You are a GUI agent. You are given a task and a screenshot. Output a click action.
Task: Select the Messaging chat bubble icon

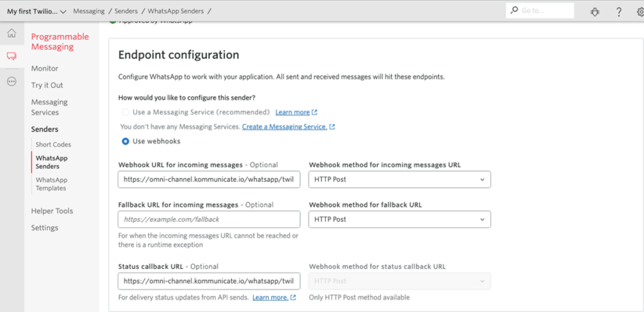(12, 56)
